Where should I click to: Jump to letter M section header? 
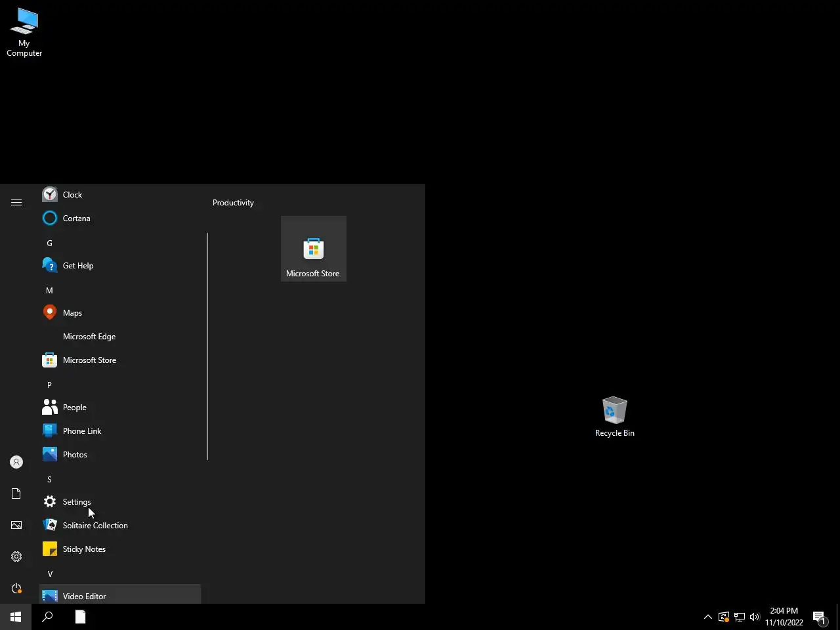[120, 290]
